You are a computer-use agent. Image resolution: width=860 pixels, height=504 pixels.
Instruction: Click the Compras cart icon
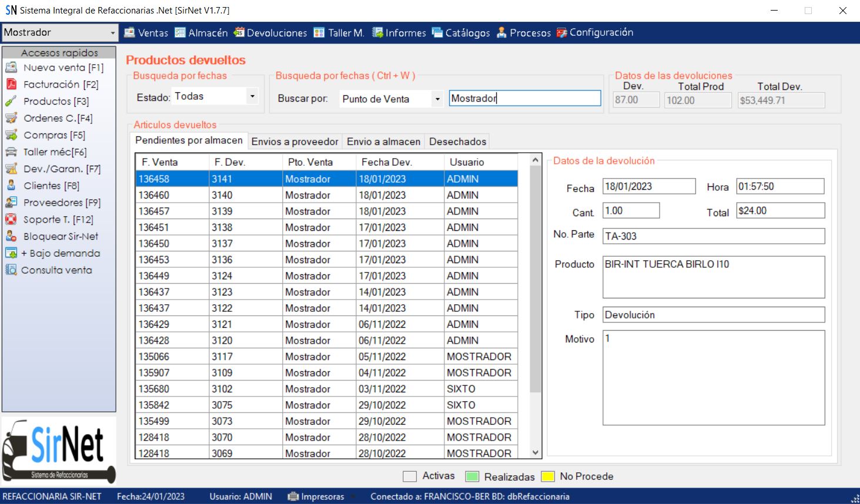tap(11, 135)
